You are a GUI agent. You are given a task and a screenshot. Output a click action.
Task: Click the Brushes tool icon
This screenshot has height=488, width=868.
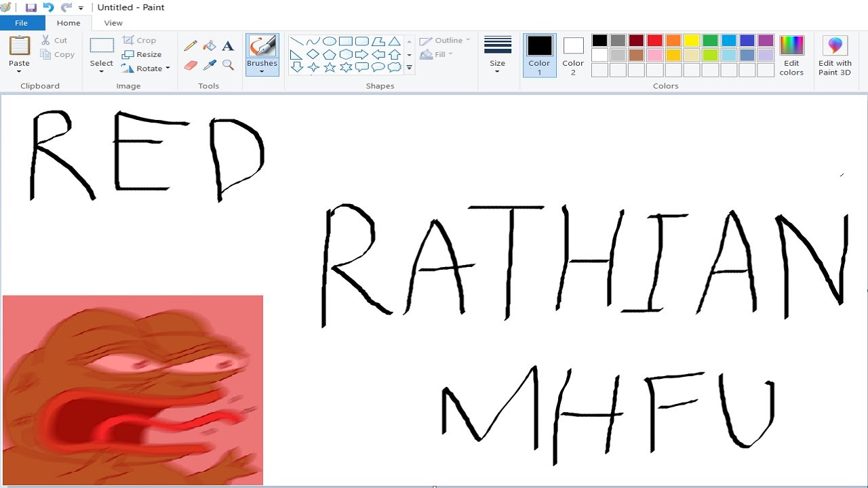pyautogui.click(x=262, y=46)
